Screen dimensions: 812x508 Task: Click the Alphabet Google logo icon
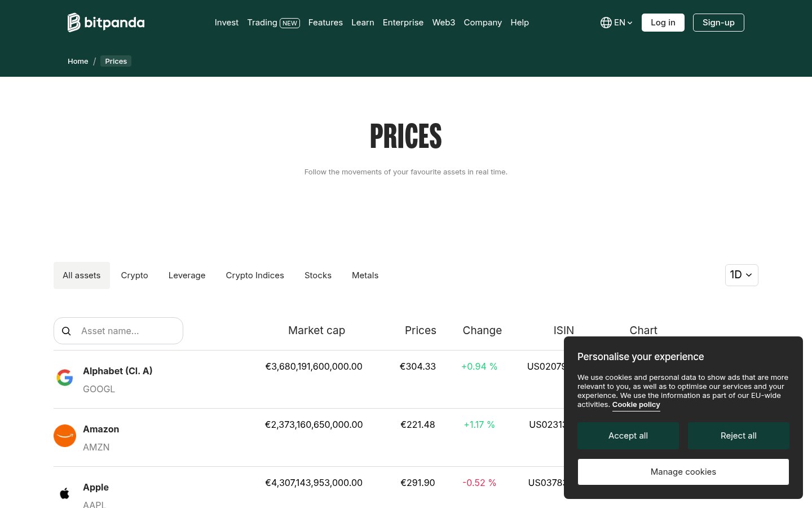65,378
